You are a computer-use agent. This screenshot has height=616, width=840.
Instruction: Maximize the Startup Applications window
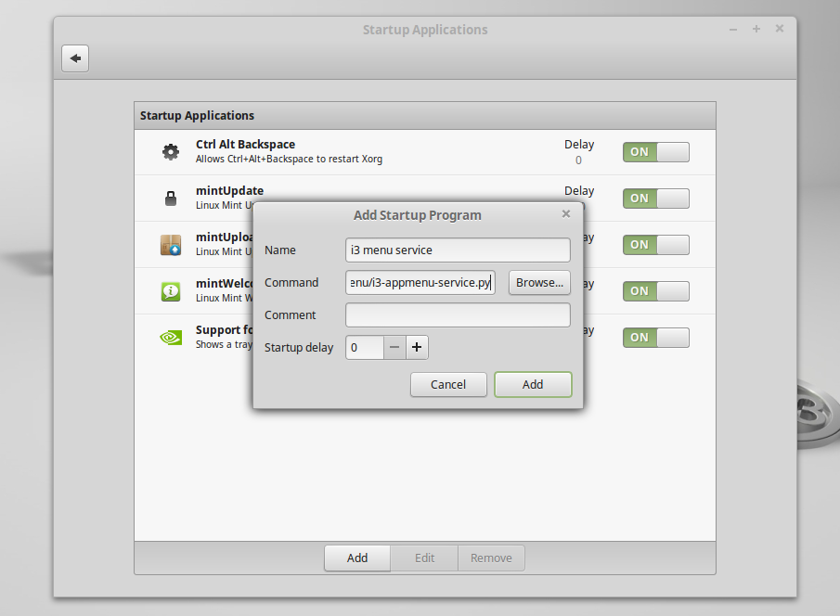[x=756, y=29]
